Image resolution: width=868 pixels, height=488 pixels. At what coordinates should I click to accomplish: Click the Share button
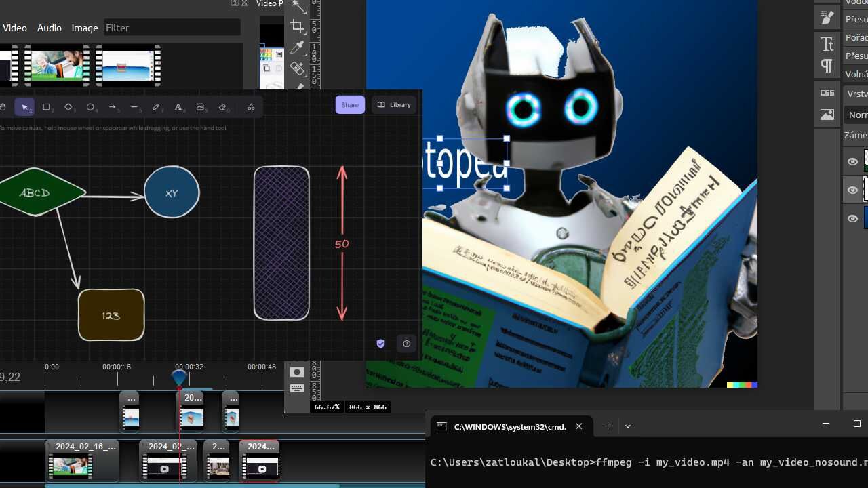coord(350,105)
